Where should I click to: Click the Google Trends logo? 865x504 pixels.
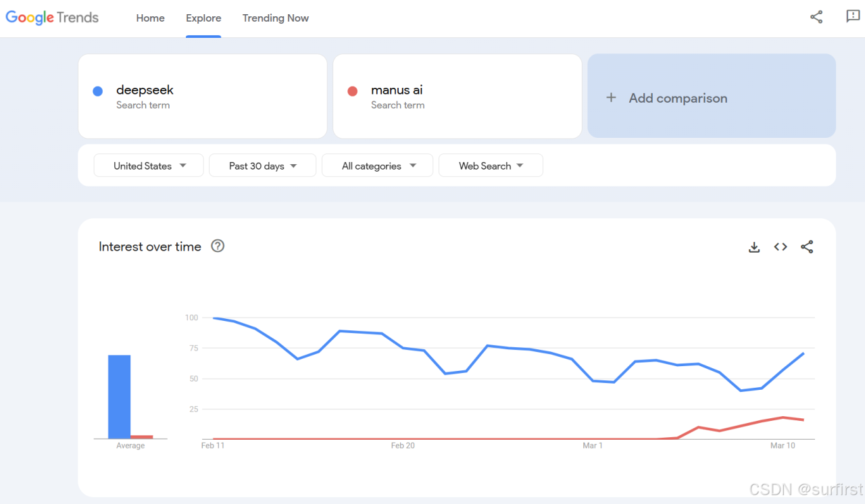click(52, 18)
